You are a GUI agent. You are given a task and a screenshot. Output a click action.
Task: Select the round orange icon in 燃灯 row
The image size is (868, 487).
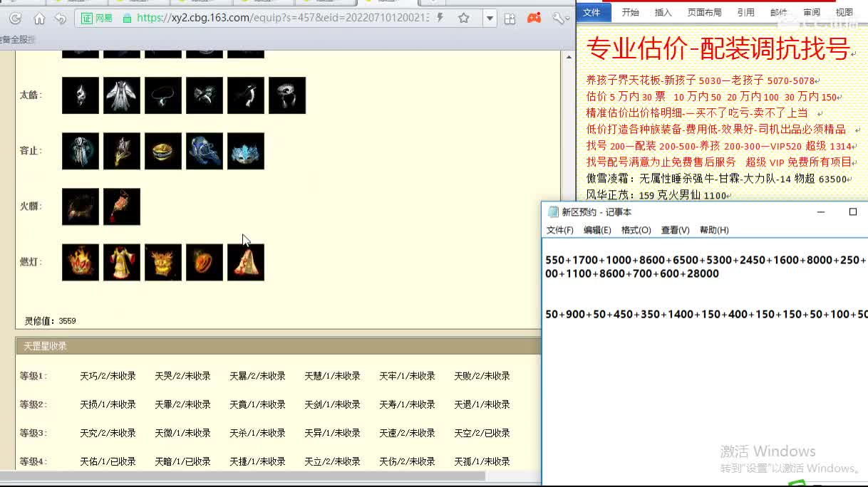pos(205,262)
